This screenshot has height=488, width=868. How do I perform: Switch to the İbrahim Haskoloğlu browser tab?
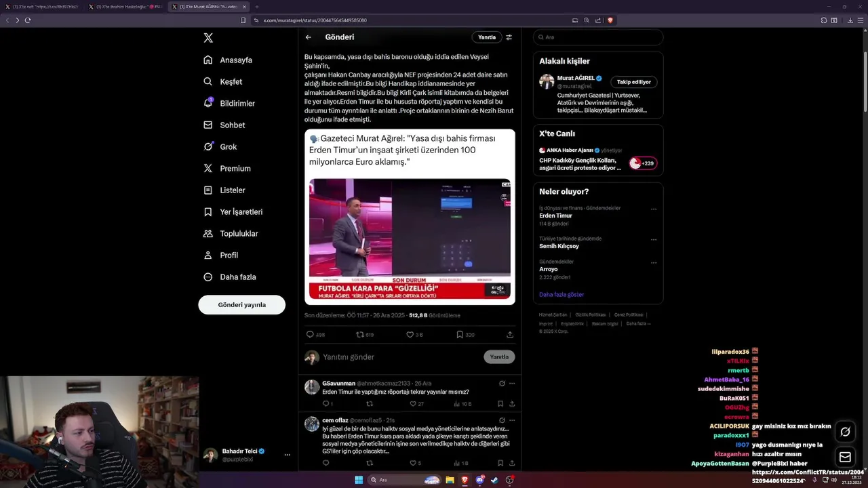pos(125,7)
